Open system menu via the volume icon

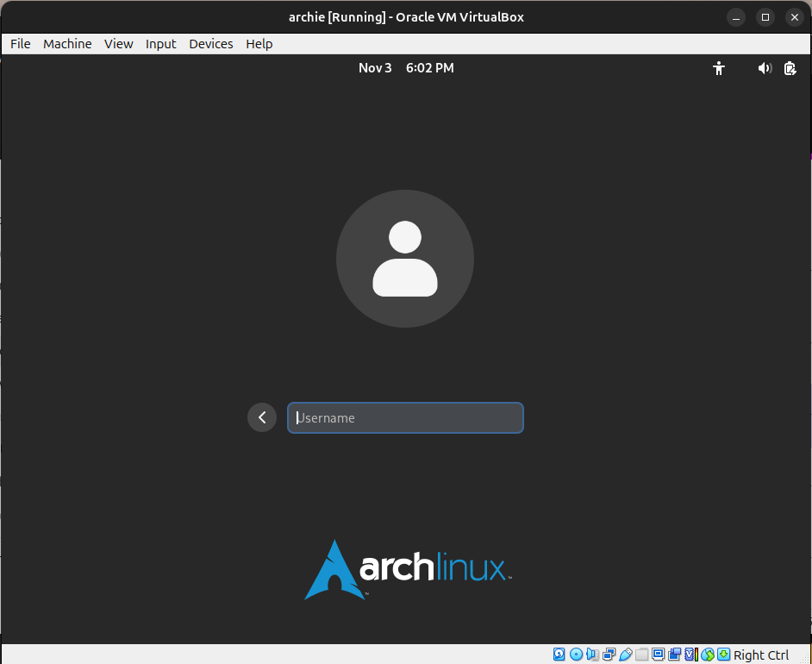765,68
